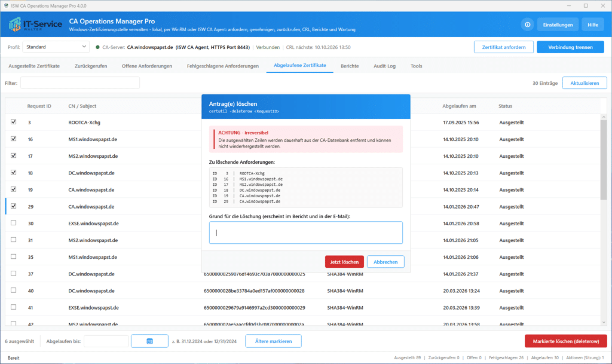612x364 pixels.
Task: Uncheck the checkbox for Request ID 16
Action: coord(14,139)
